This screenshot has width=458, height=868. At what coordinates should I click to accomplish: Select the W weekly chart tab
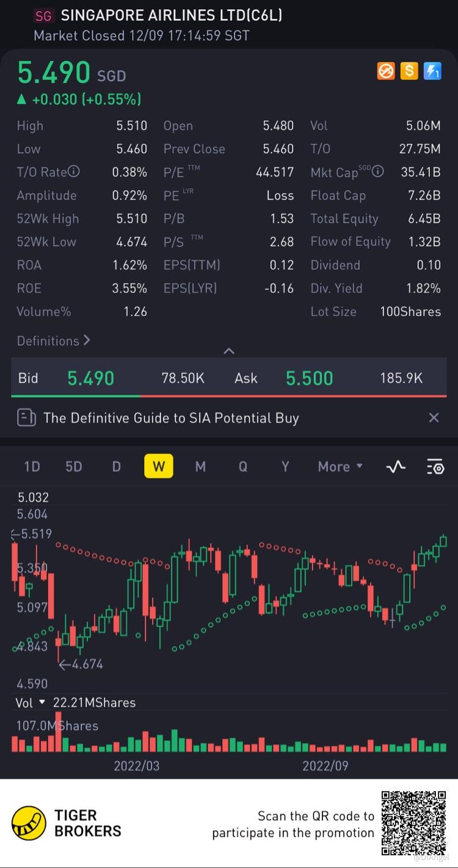tap(159, 467)
